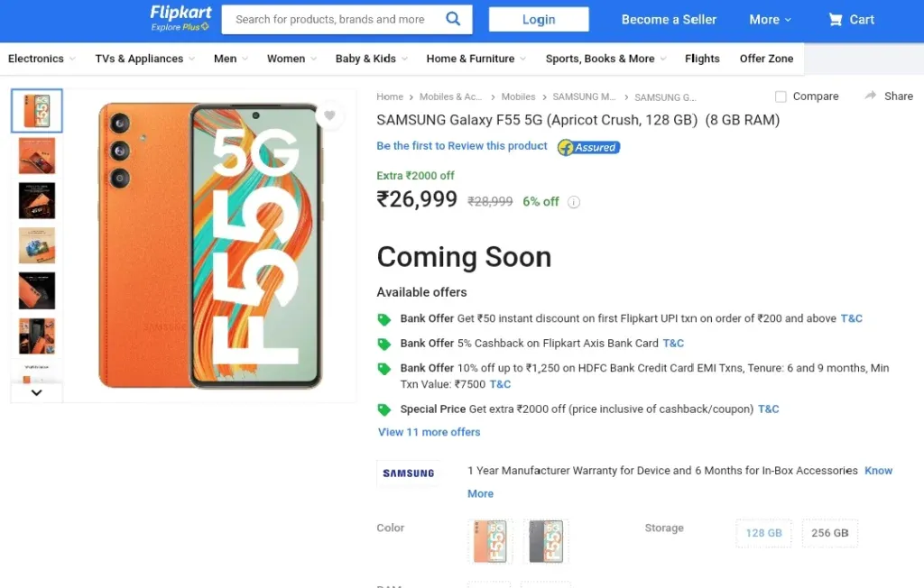The height and width of the screenshot is (588, 924).
Task: Go to homepage via the Flipkart logo
Action: (180, 18)
